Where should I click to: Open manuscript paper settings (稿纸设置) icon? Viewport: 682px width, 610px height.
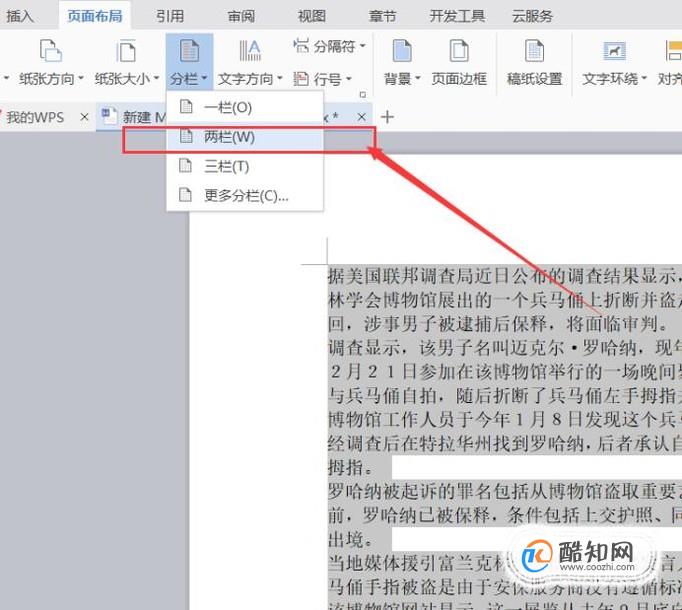(535, 50)
